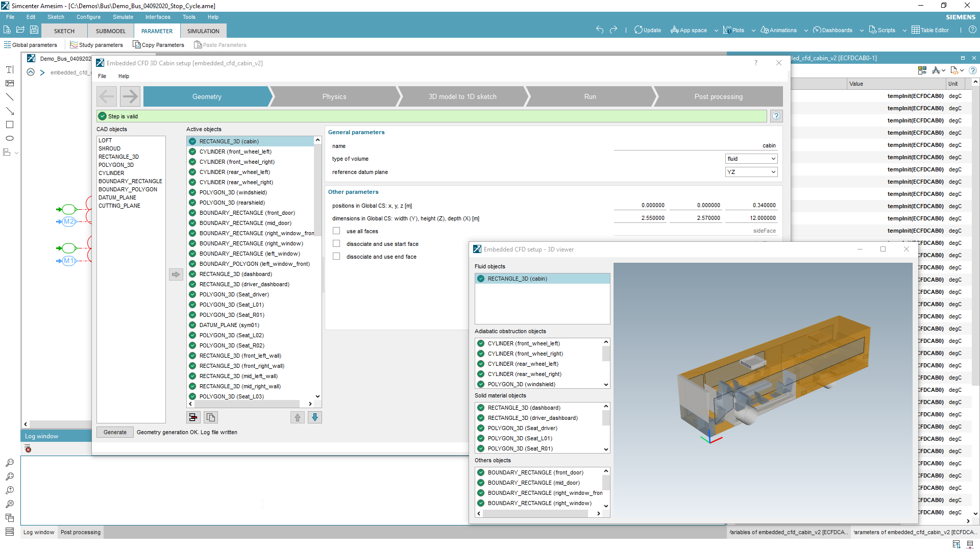Open the Sketch menu
Viewport: 980px width, 551px height.
coord(55,17)
